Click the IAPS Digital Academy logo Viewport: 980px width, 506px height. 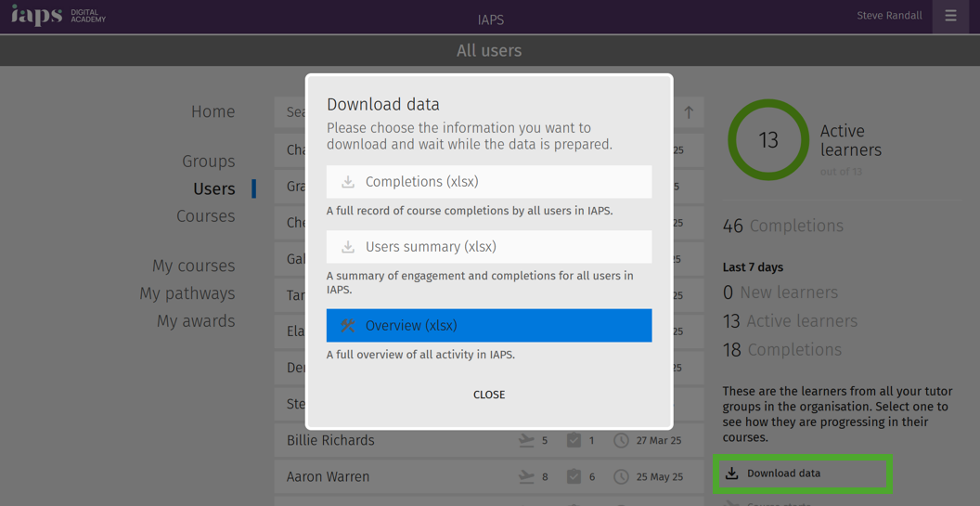58,16
